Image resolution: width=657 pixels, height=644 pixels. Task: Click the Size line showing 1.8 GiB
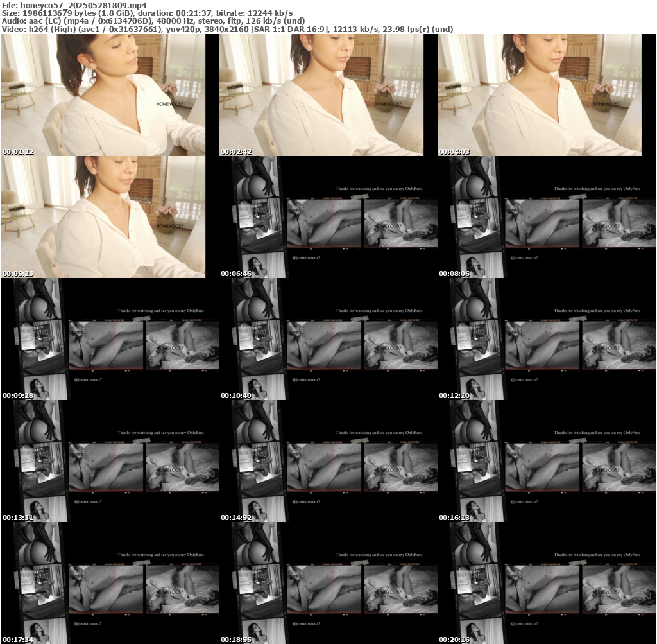[147, 13]
